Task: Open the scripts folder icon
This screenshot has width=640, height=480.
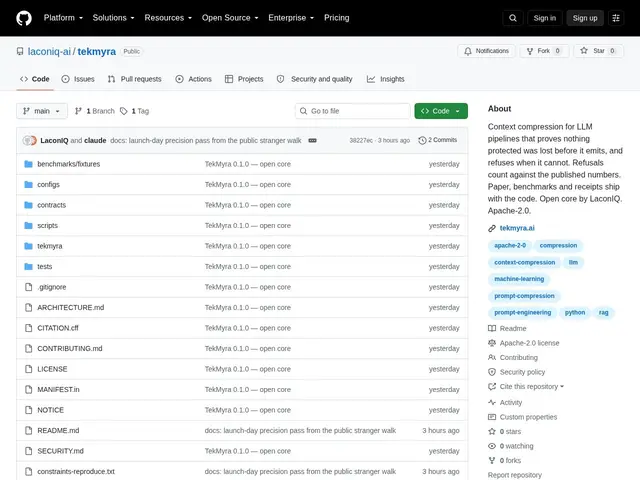Action: 28,225
